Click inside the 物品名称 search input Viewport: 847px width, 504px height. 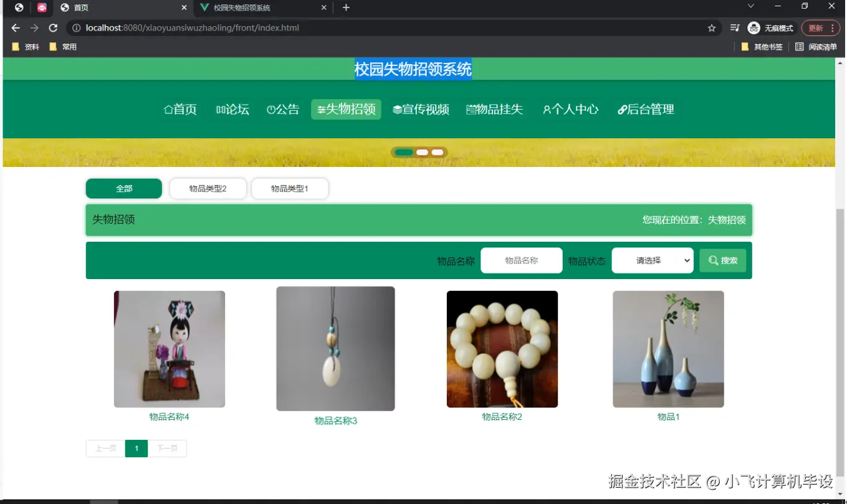[x=521, y=260]
